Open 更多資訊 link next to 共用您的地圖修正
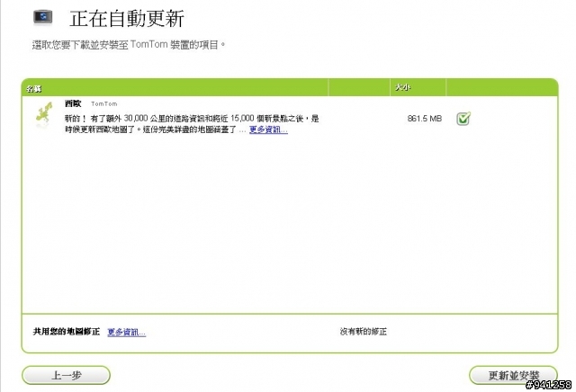Viewport: 576px width, 392px height. click(x=126, y=332)
